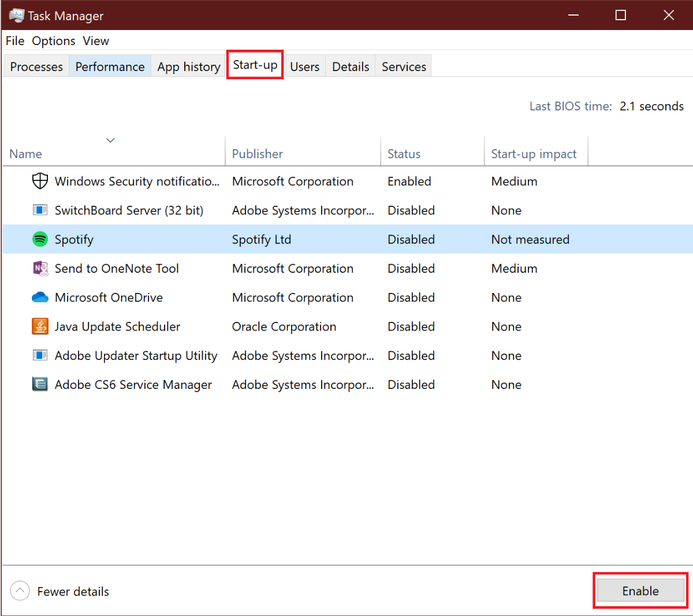This screenshot has height=616, width=693.
Task: Click the Disabled status of SwitchBoard Server
Action: (411, 210)
